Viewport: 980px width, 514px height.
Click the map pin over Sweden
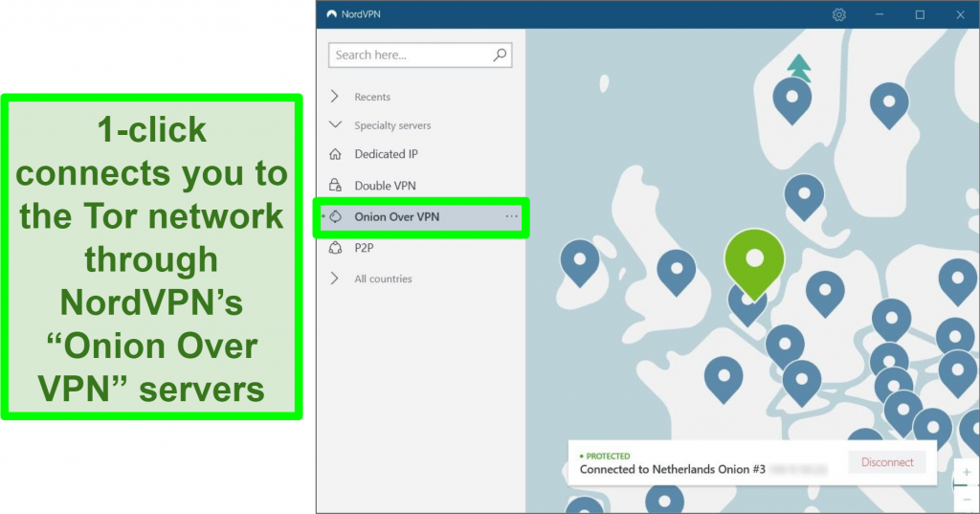coord(889,104)
